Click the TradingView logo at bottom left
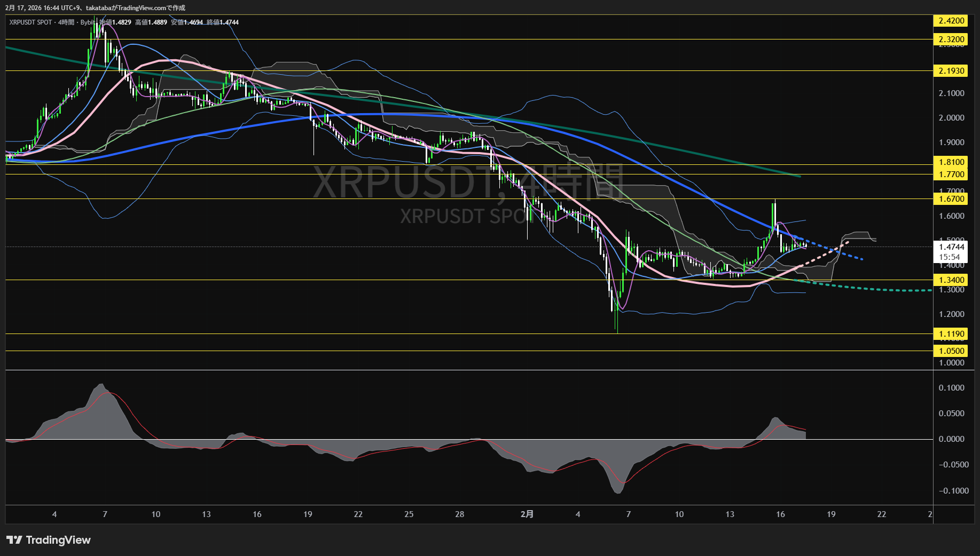The width and height of the screenshot is (980, 556). [x=49, y=540]
